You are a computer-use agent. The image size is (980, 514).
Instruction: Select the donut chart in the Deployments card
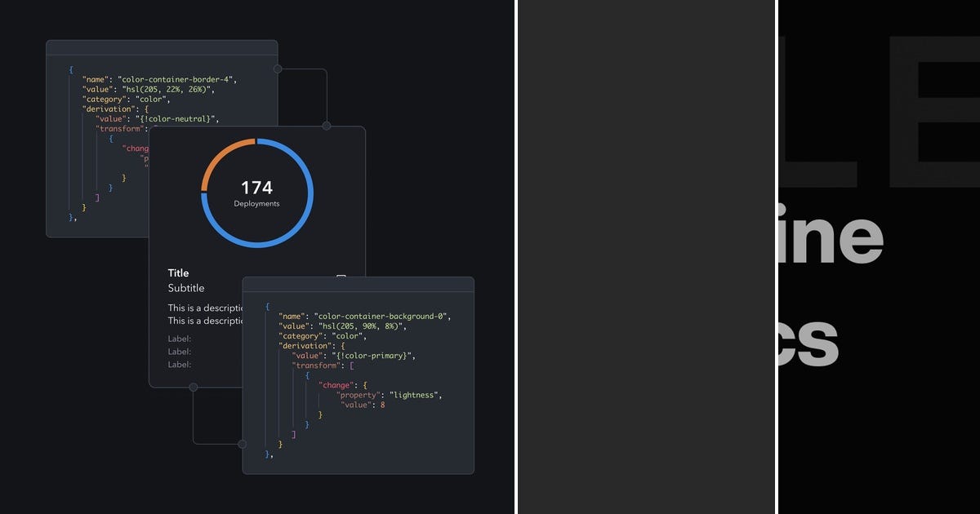coord(256,193)
